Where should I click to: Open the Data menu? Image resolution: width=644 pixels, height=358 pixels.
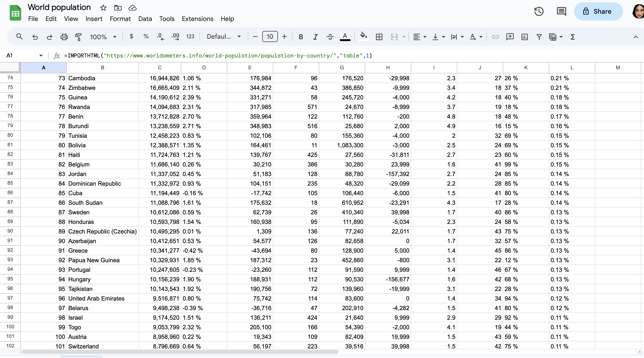(145, 19)
